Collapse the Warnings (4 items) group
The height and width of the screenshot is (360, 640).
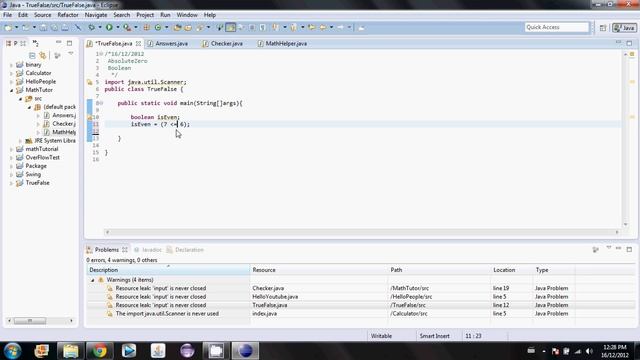tap(92, 280)
